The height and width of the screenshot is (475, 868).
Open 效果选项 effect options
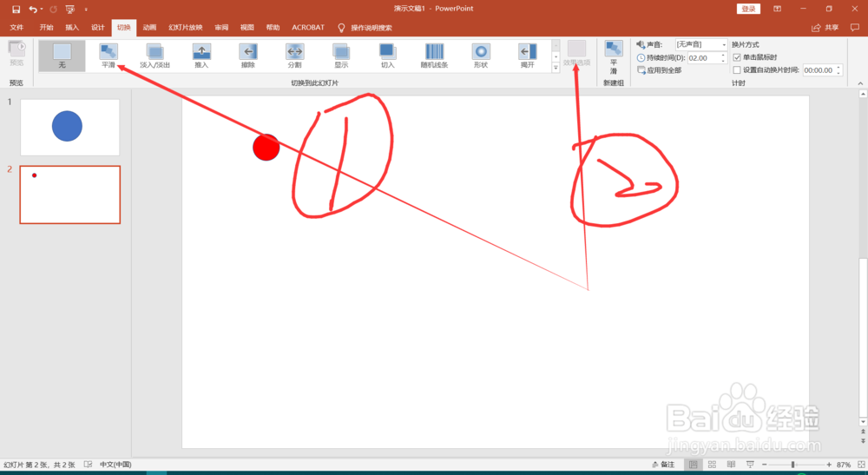tap(577, 54)
